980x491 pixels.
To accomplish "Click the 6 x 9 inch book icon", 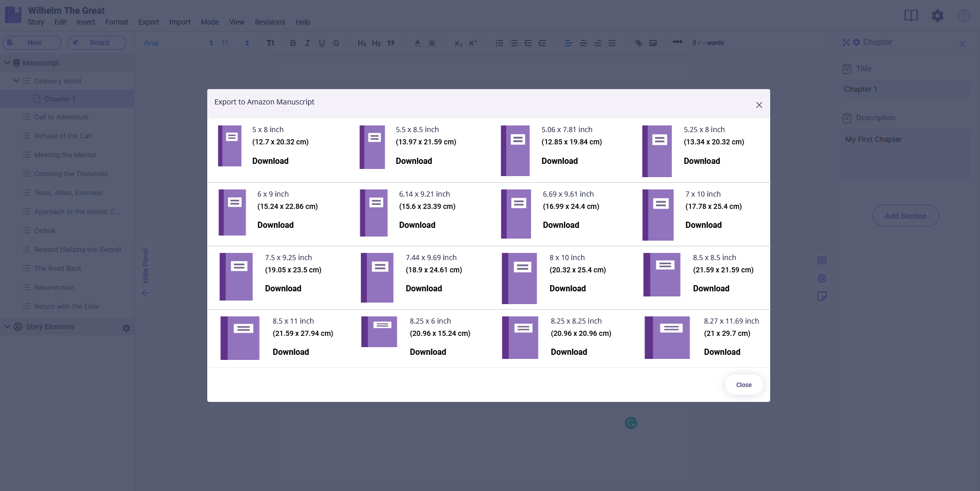I will click(x=232, y=212).
